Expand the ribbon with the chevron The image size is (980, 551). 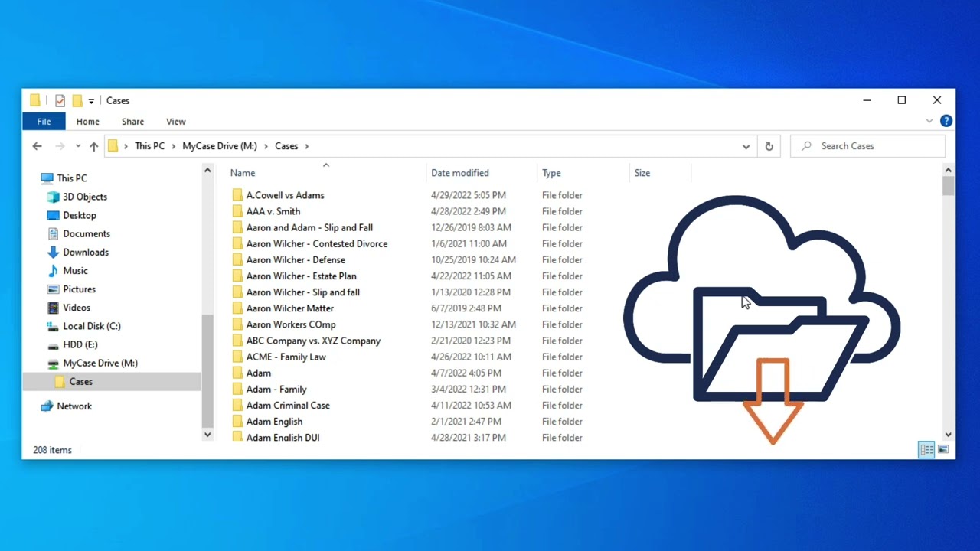(x=929, y=121)
